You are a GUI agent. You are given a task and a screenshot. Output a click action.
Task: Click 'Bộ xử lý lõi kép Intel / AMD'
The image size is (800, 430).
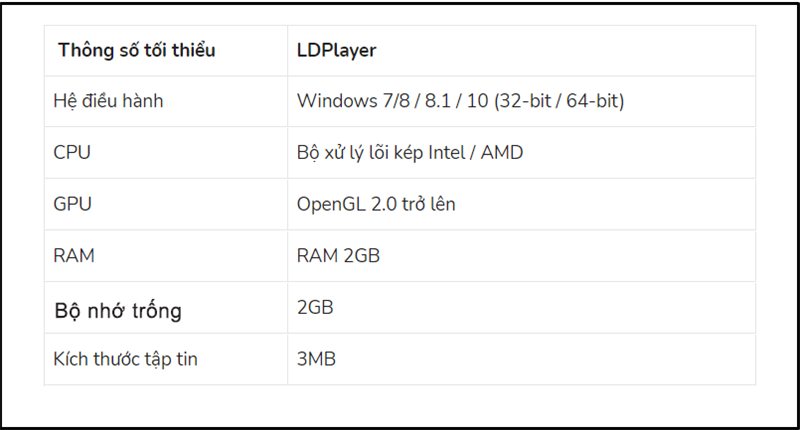tap(410, 153)
